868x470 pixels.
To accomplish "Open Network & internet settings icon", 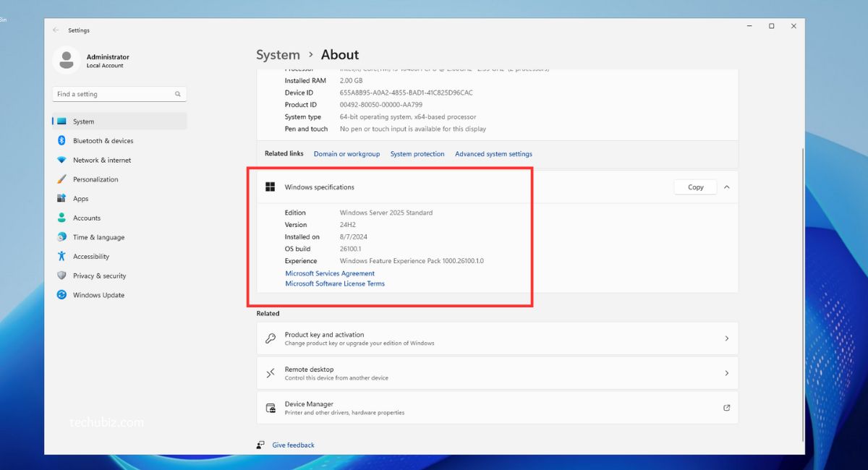I will [x=61, y=161].
